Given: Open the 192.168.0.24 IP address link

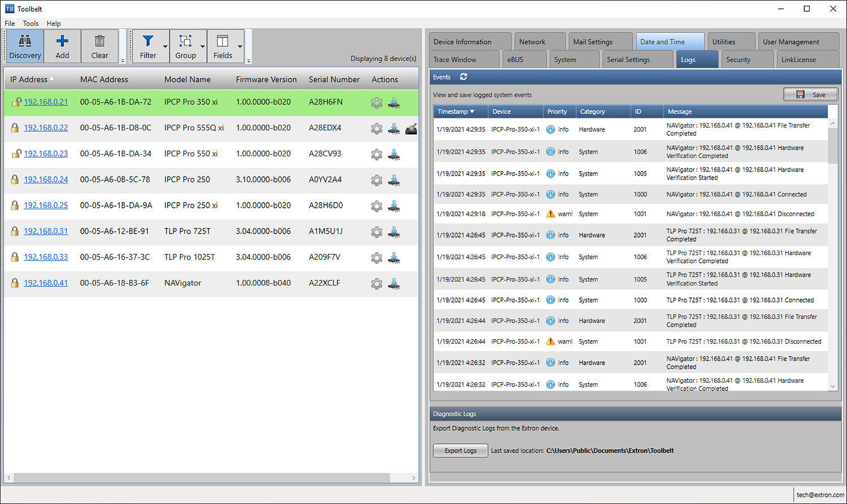Looking at the screenshot, I should point(46,179).
